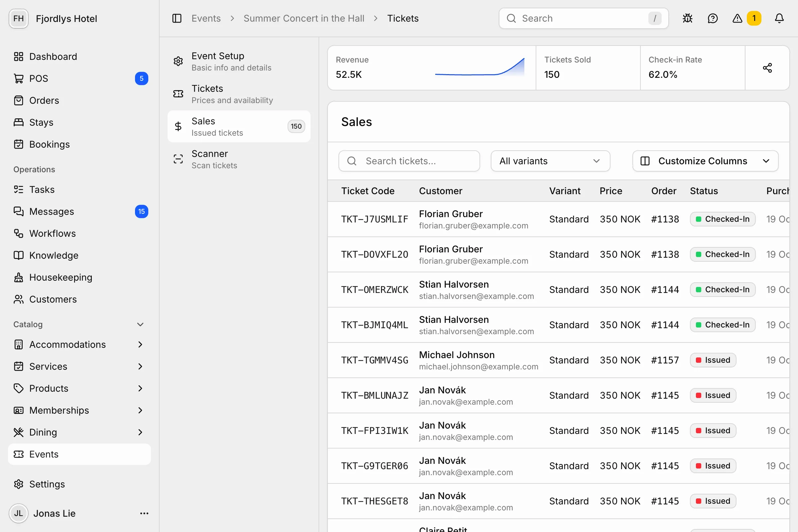This screenshot has height=532, width=798.
Task: Open the notifications bell
Action: (x=779, y=18)
